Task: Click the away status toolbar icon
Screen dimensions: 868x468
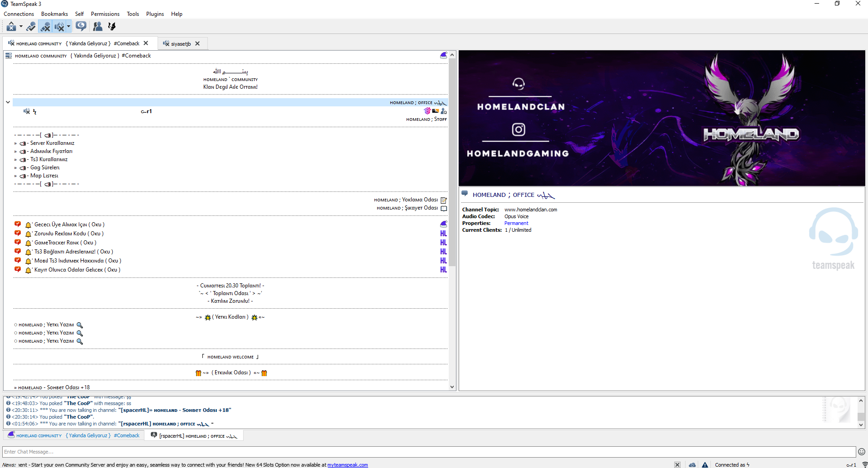Action: click(11, 27)
